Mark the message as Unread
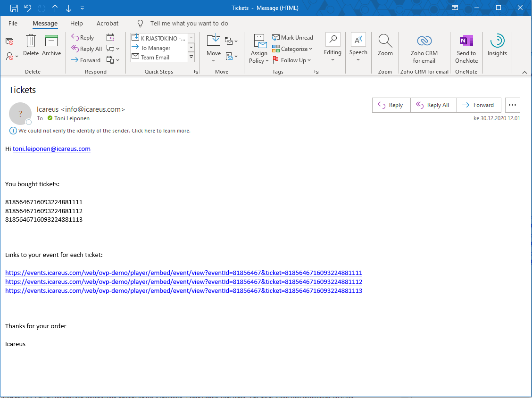 click(292, 38)
